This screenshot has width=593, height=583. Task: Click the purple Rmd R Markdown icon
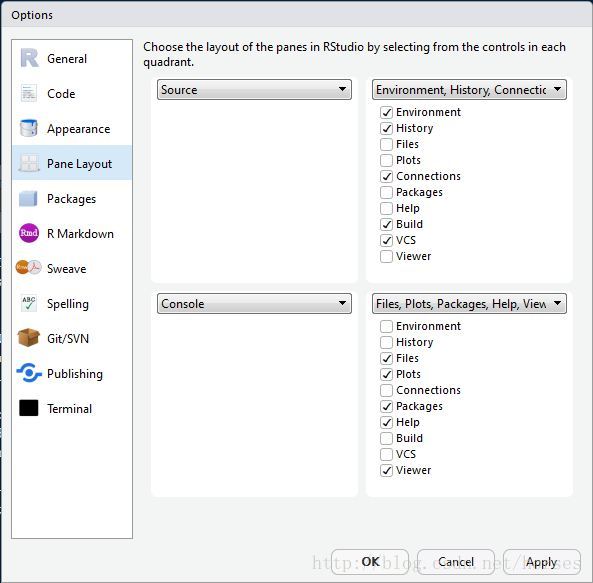[x=29, y=233]
